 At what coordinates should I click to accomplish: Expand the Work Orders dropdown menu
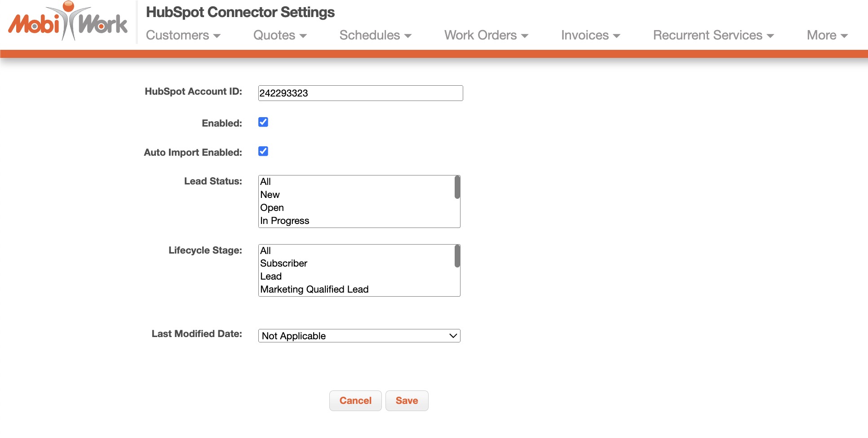point(486,35)
